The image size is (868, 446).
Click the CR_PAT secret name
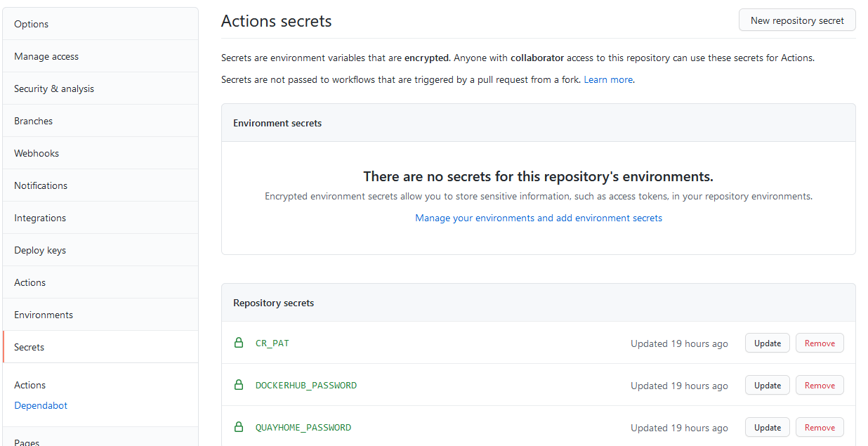(x=272, y=343)
